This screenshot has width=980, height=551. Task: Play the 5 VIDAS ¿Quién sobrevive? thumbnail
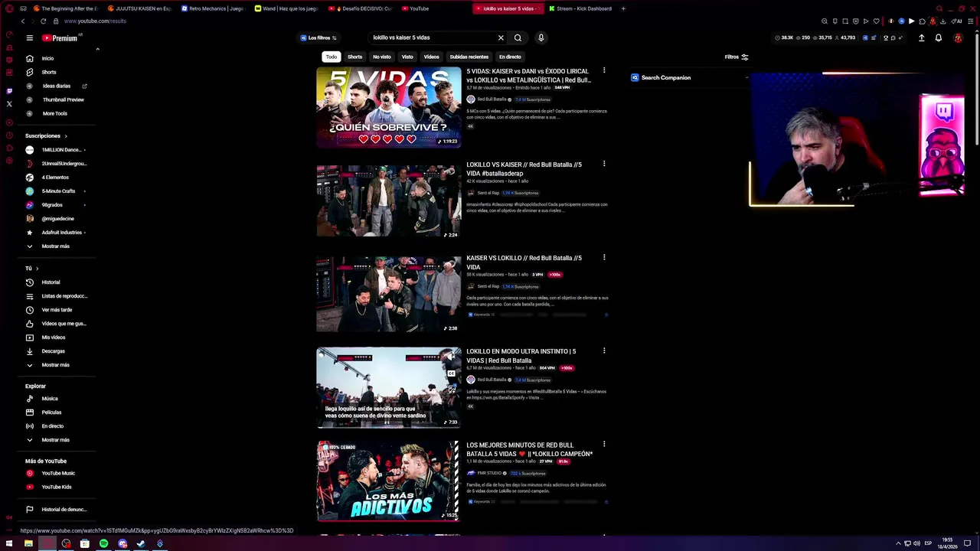coord(389,107)
